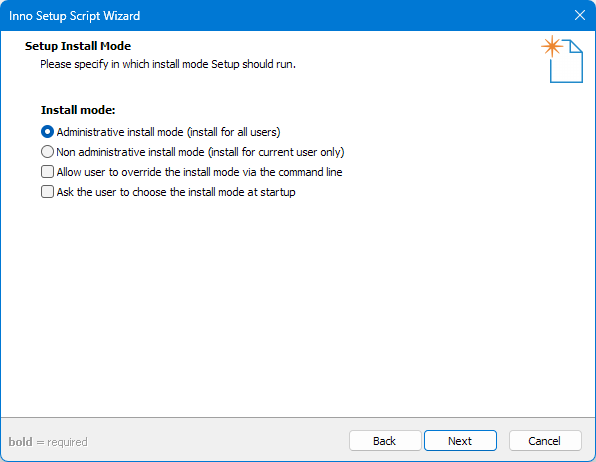This screenshot has width=596, height=462.
Task: Go to the next wizard page
Action: [460, 441]
